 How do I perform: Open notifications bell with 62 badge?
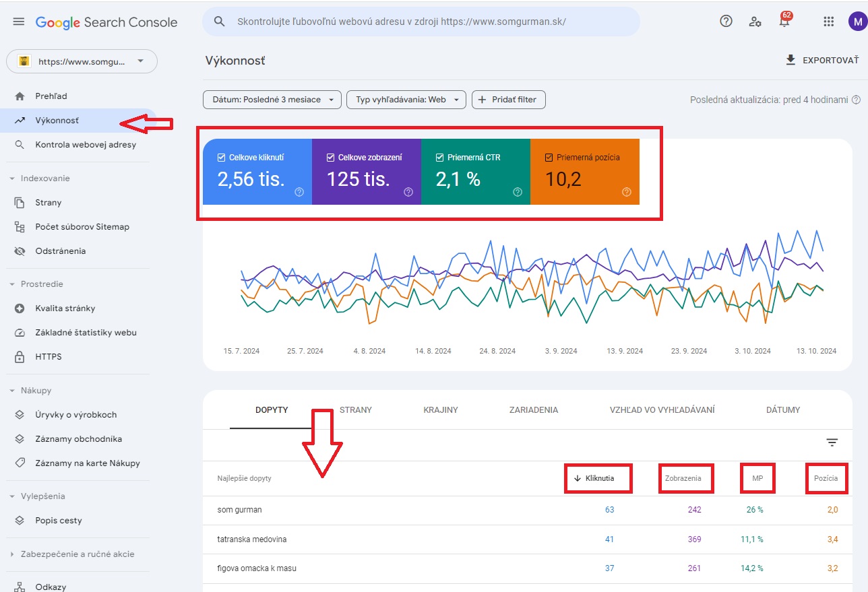click(x=784, y=20)
